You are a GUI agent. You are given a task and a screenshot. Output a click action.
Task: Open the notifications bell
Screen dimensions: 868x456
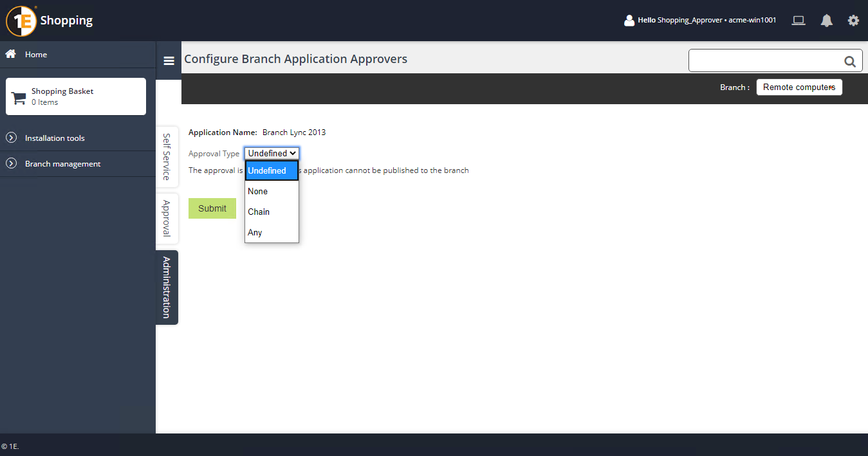[827, 21]
